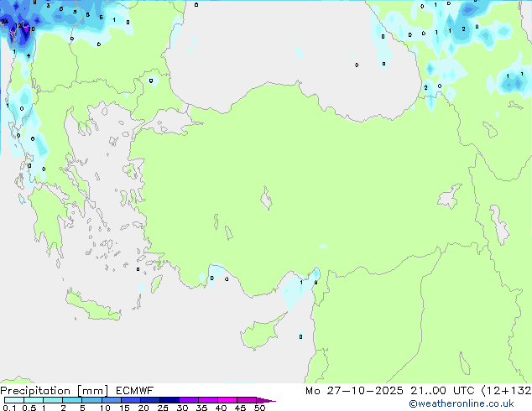Click the '35' legend scale number
The width and height of the screenshot is (532, 411).
[201, 408]
